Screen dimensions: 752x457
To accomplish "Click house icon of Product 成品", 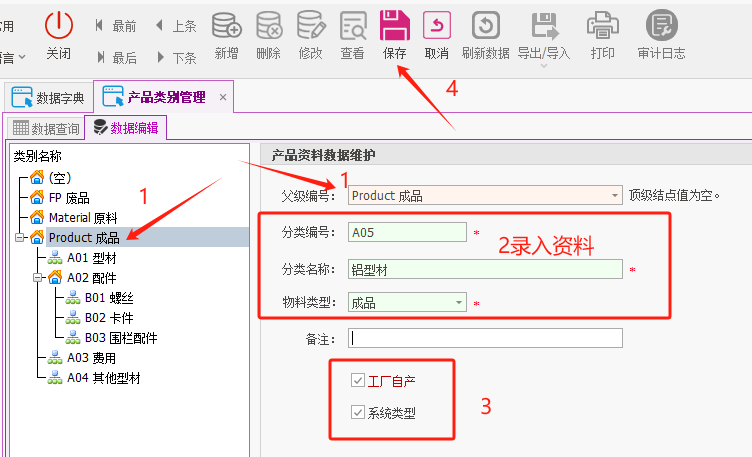I will [36, 237].
